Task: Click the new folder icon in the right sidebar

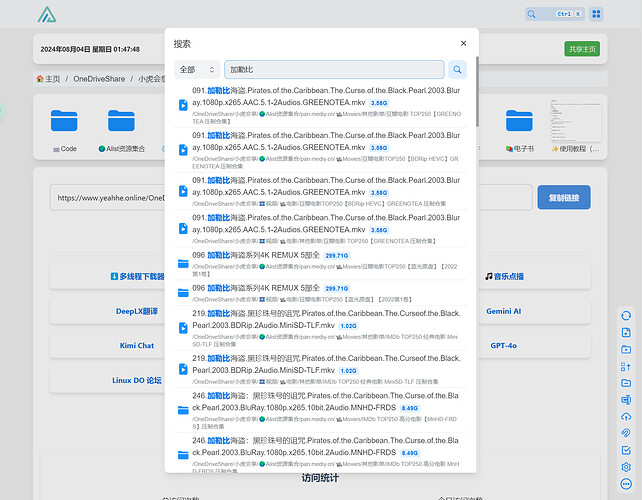Action: click(x=626, y=349)
